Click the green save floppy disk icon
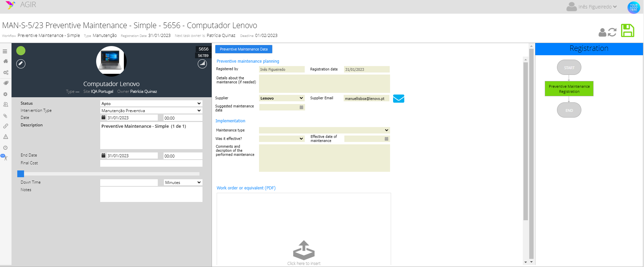The height and width of the screenshot is (267, 644). (x=627, y=30)
